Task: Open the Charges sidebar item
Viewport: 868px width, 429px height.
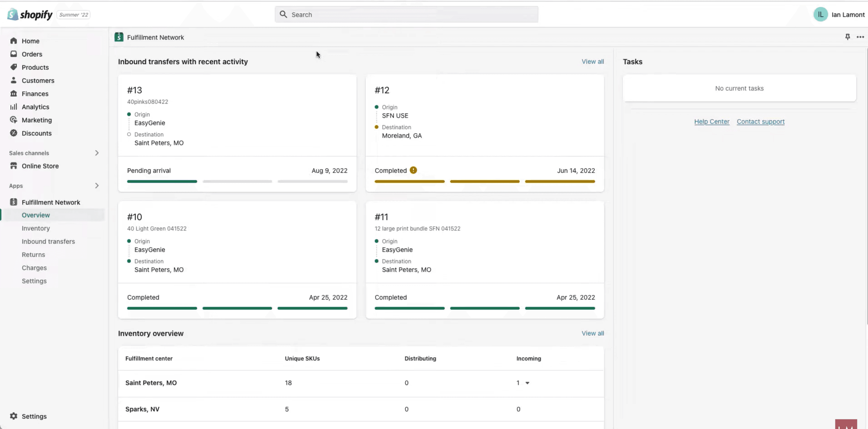Action: [34, 268]
